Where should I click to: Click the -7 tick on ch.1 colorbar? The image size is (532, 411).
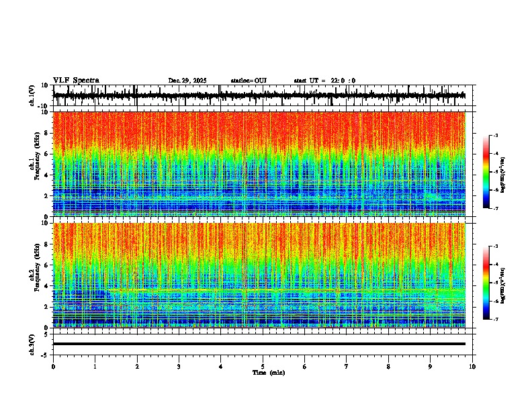pyautogui.click(x=496, y=208)
